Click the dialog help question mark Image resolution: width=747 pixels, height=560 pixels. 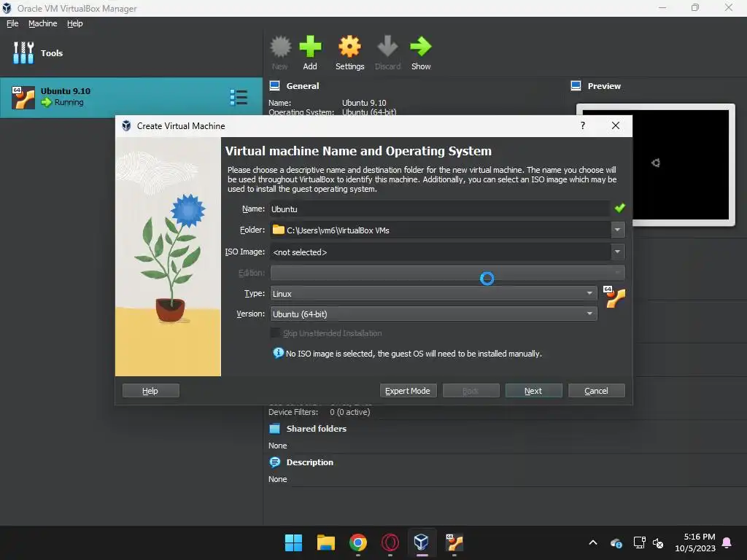(583, 125)
